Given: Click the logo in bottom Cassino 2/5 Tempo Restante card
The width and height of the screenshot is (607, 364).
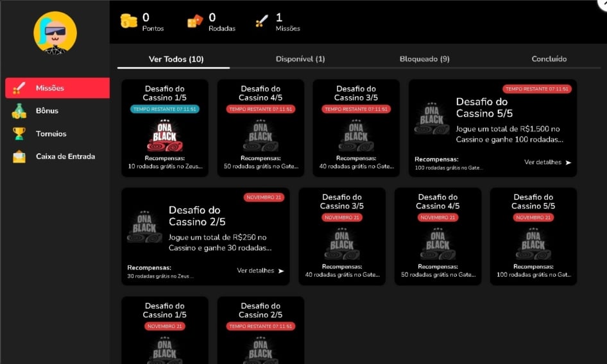Looking at the screenshot, I should click(261, 350).
